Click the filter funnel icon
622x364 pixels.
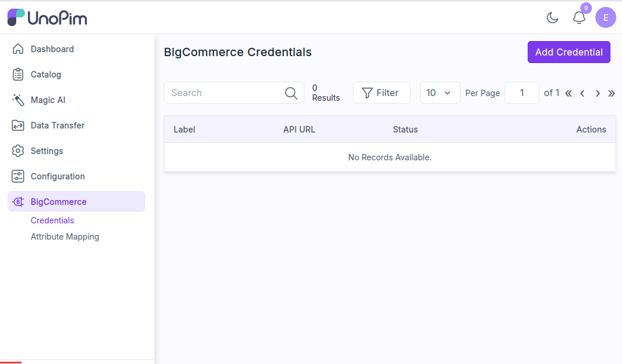(367, 93)
